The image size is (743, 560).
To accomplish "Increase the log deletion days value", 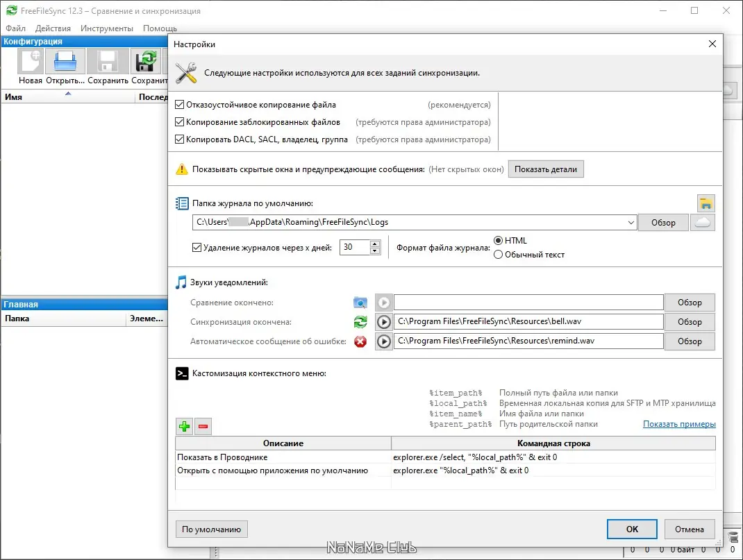I will [x=375, y=244].
